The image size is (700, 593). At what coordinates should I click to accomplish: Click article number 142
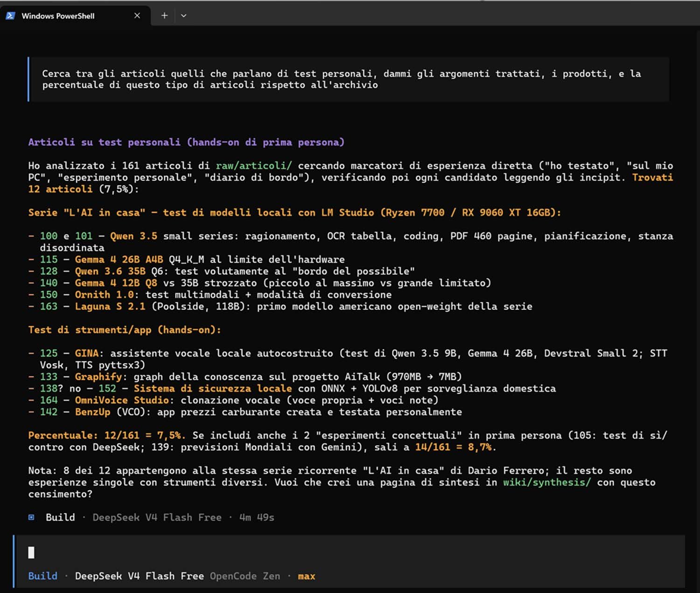click(x=49, y=412)
